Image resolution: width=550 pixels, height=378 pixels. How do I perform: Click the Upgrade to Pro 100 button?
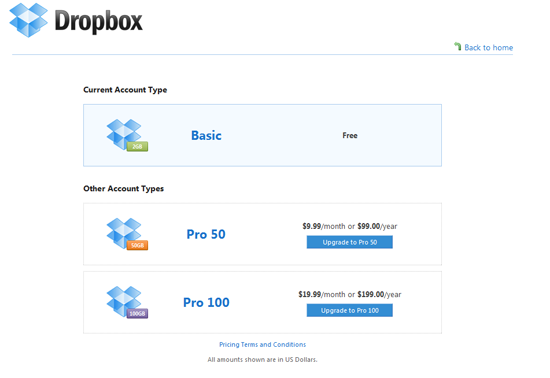(x=350, y=310)
